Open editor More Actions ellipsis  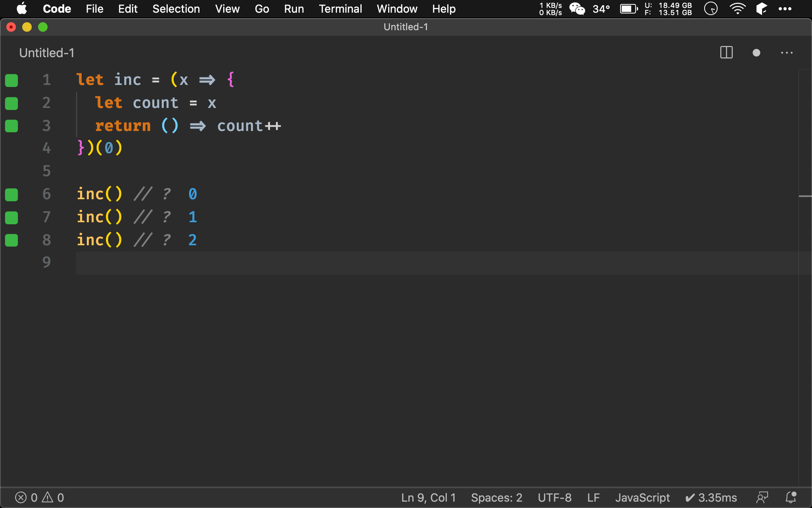point(787,52)
